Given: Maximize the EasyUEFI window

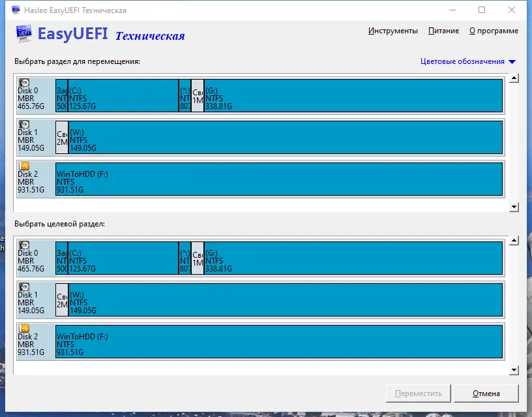Looking at the screenshot, I should pos(482,10).
